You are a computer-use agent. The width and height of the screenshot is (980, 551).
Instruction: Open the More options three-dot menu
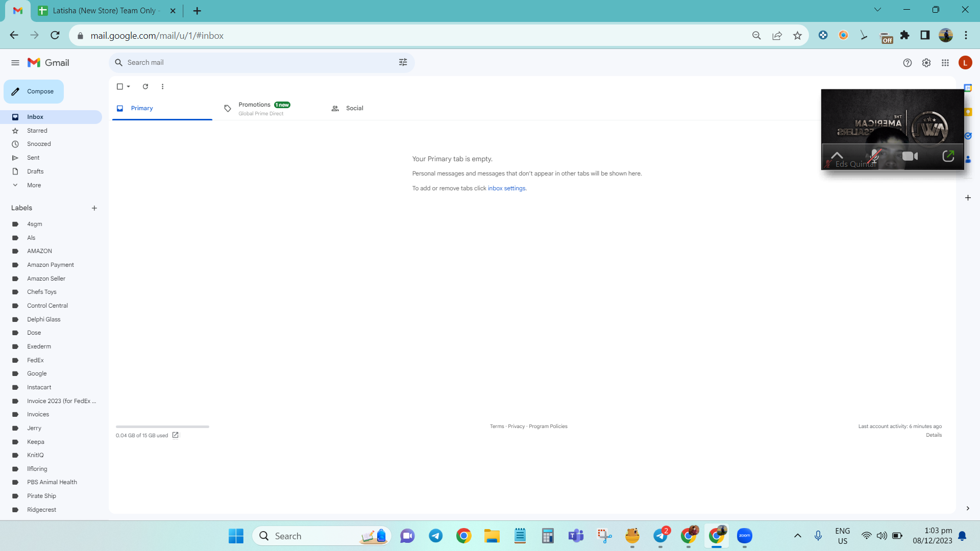point(163,87)
